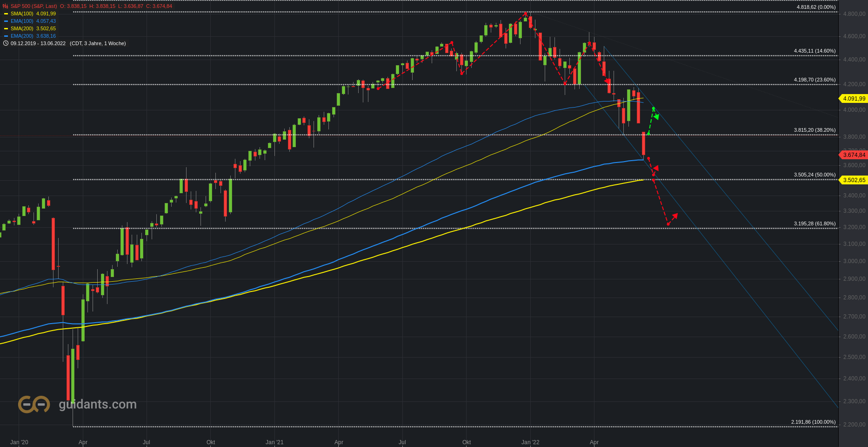
Task: Select the SMA(200) legend label
Action: [x=22, y=28]
